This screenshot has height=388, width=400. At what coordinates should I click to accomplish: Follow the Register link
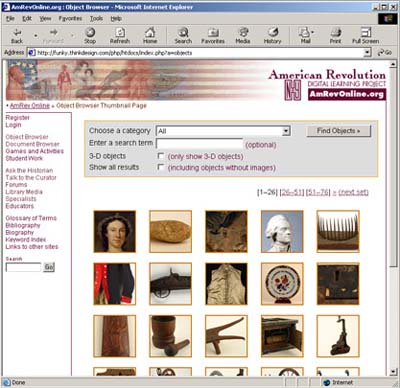pos(17,118)
